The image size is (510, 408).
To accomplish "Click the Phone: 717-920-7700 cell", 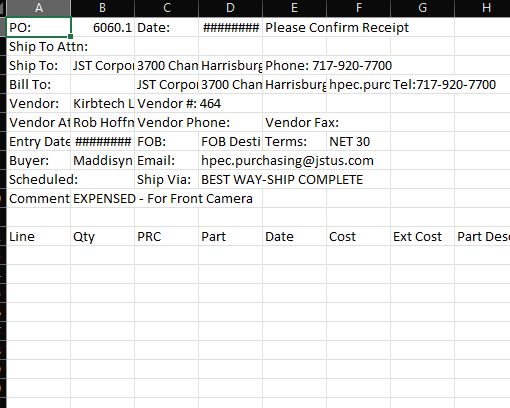I will [328, 65].
